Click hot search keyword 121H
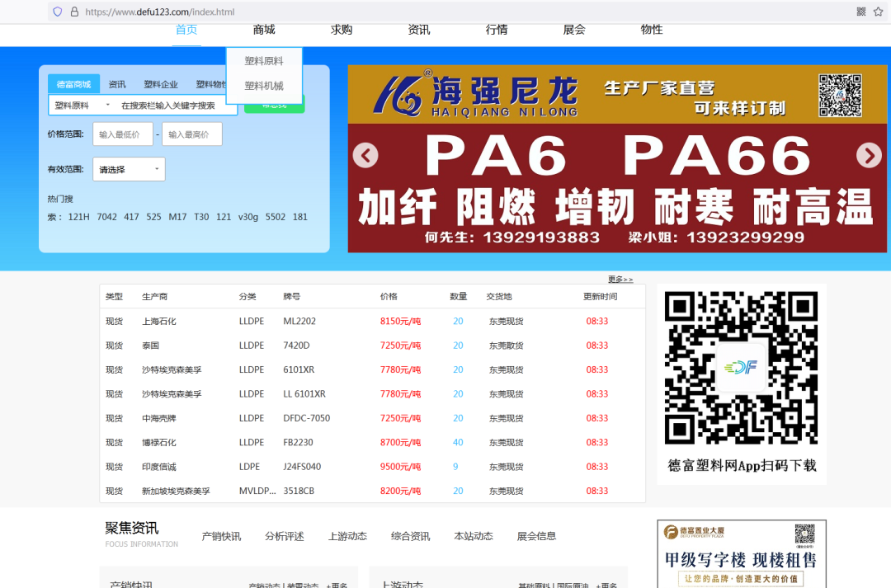891x588 pixels. tap(78, 217)
